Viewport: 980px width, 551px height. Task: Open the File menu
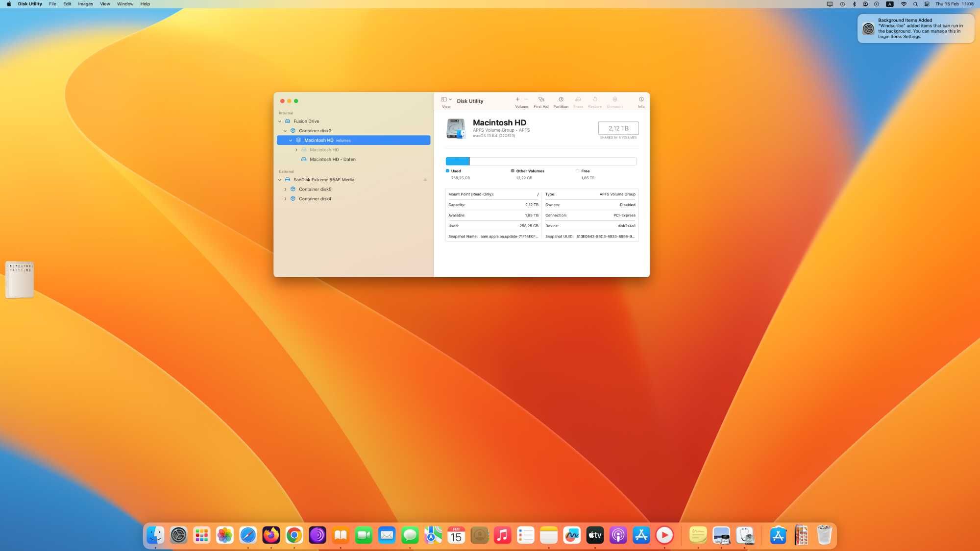coord(52,4)
